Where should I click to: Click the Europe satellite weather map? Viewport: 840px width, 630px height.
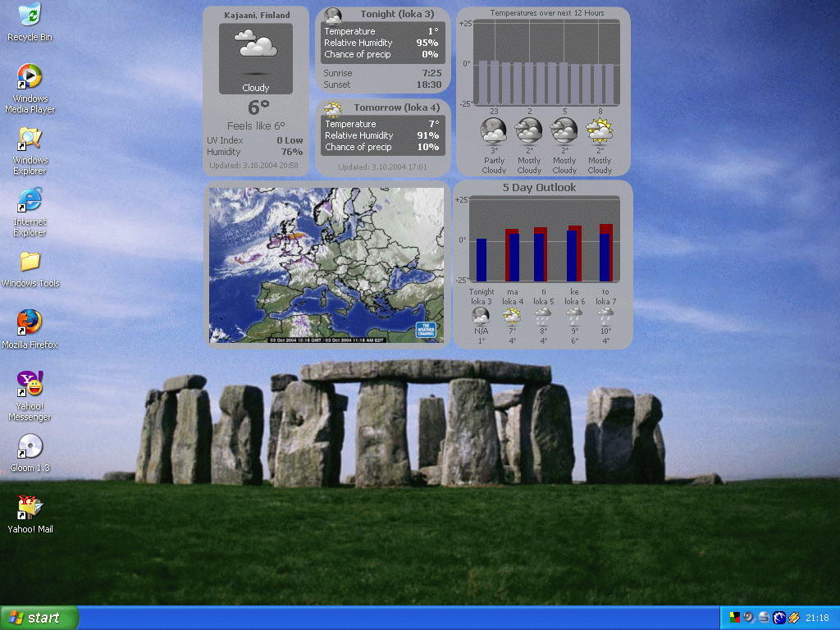[326, 265]
